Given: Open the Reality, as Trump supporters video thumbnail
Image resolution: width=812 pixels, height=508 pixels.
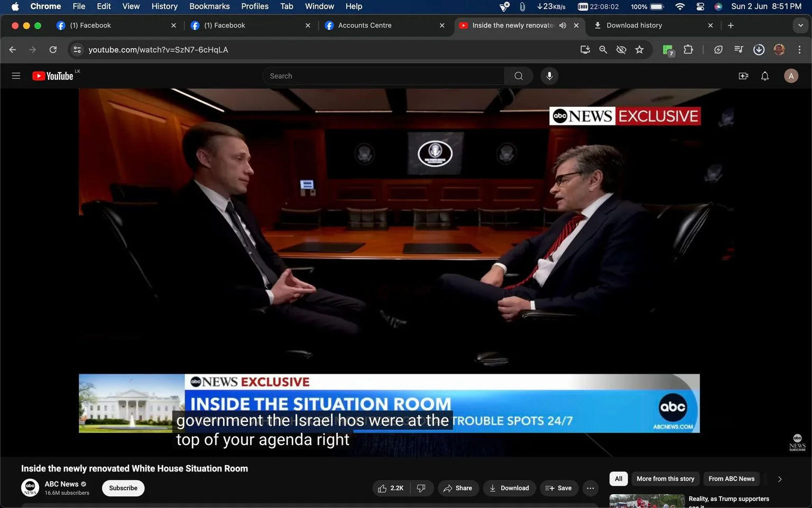Looking at the screenshot, I should (x=647, y=502).
